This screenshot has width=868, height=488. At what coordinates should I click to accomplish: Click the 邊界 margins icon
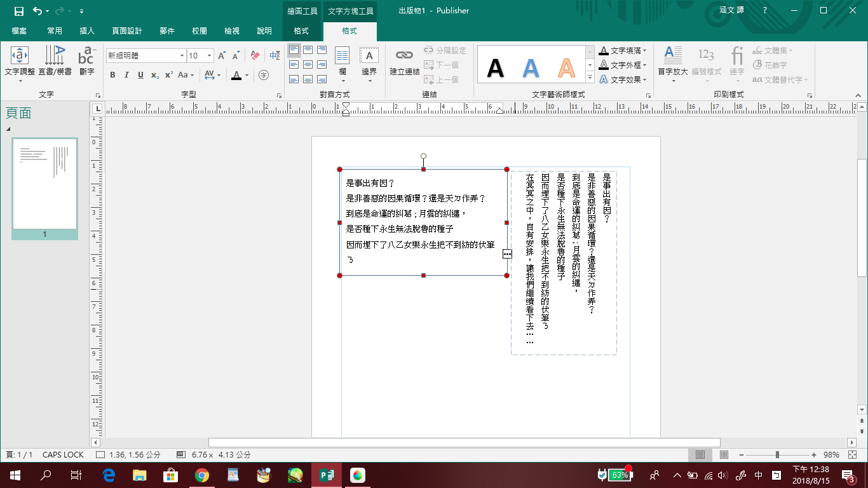[x=369, y=61]
